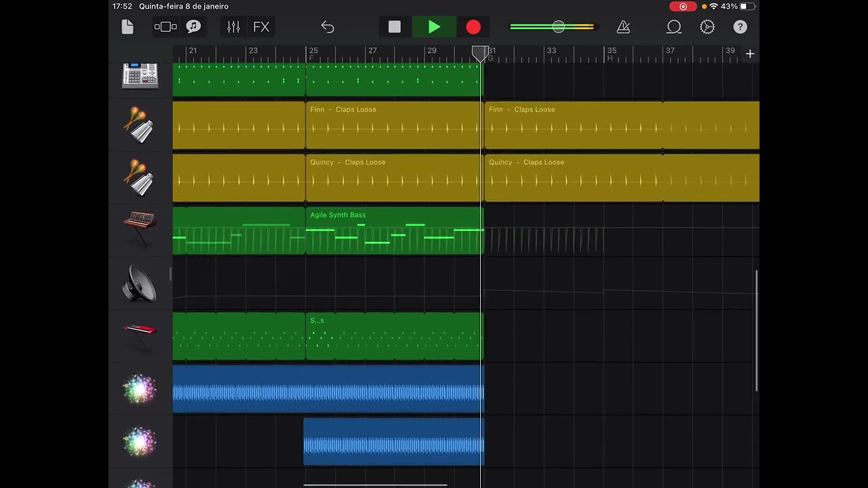
Task: Select Finn - Claps Loose region at bar 25
Action: coord(393,125)
